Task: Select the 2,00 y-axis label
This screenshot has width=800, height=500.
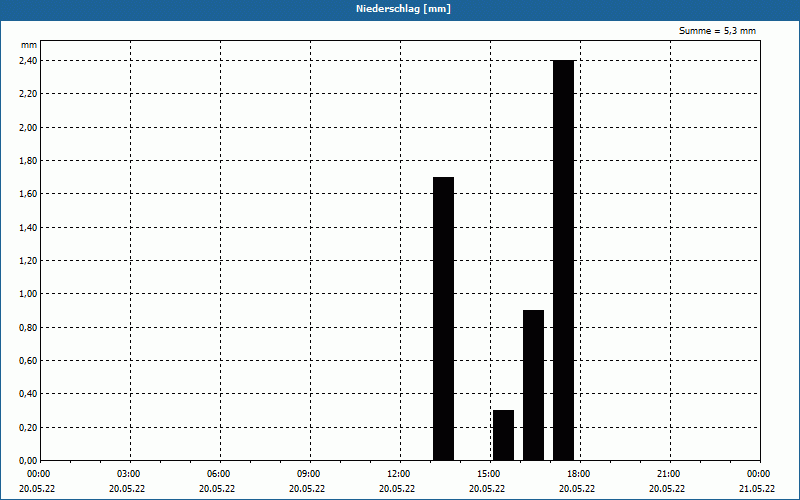Action: pos(28,128)
